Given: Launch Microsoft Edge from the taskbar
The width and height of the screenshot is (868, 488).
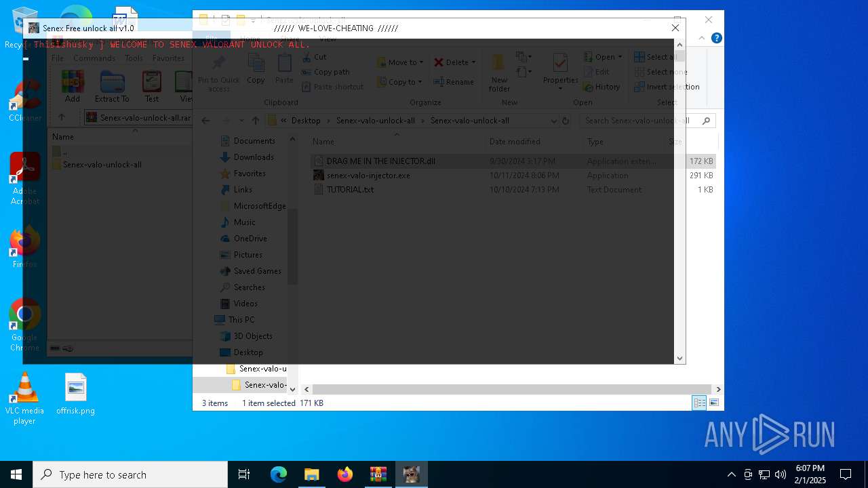Looking at the screenshot, I should pos(279,474).
